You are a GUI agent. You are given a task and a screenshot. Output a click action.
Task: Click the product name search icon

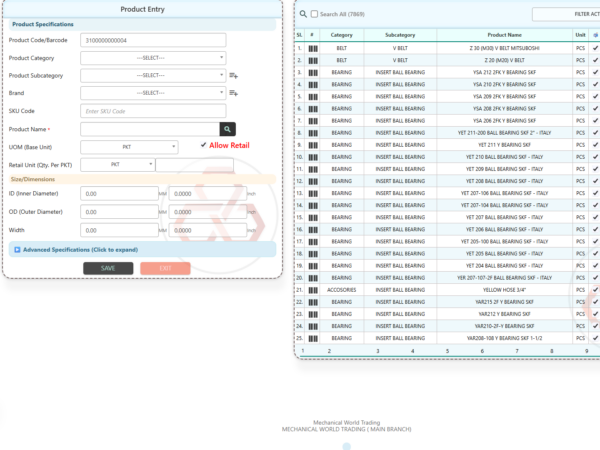227,129
